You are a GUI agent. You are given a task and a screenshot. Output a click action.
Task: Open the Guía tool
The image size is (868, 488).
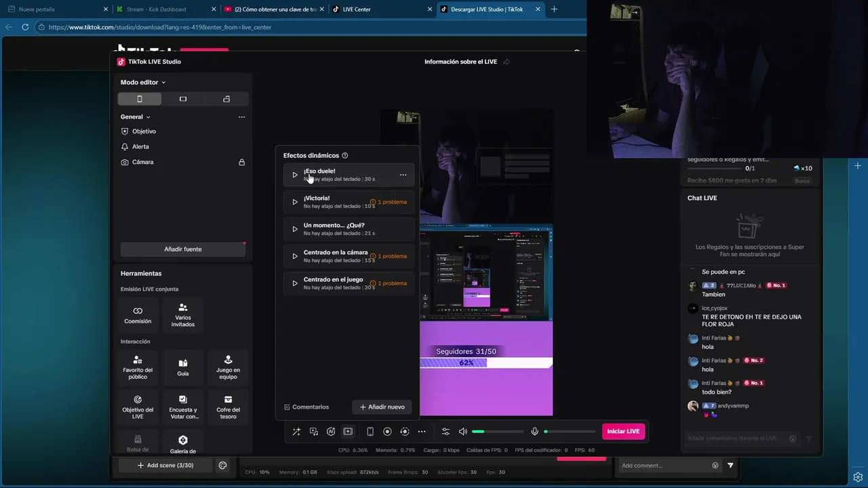(183, 367)
